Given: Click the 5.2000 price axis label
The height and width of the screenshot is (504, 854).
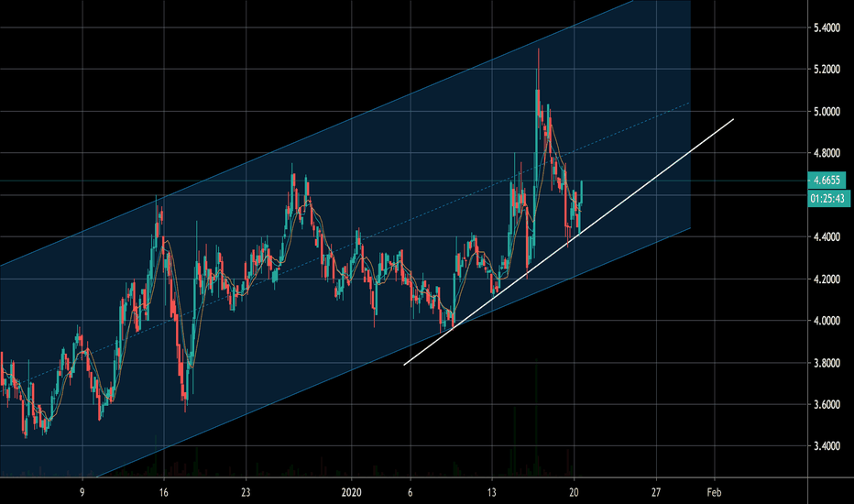Looking at the screenshot, I should click(827, 70).
